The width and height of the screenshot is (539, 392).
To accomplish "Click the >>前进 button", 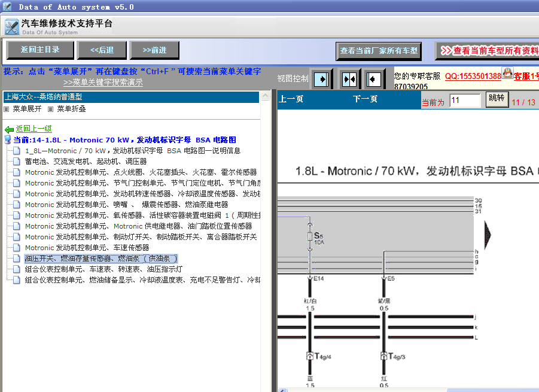I will (x=154, y=50).
